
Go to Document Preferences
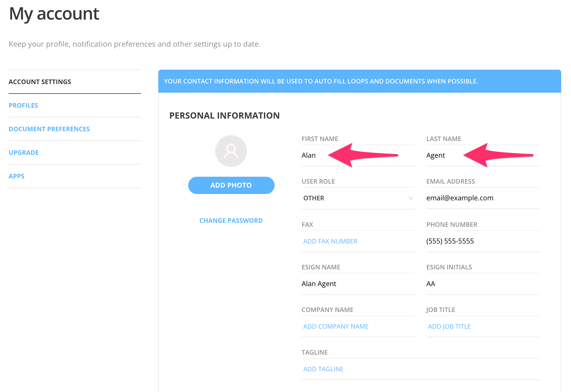click(x=49, y=129)
